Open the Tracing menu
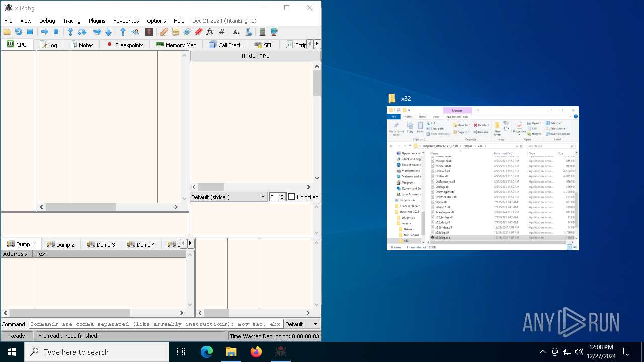The width and height of the screenshot is (644, 362). [72, 21]
